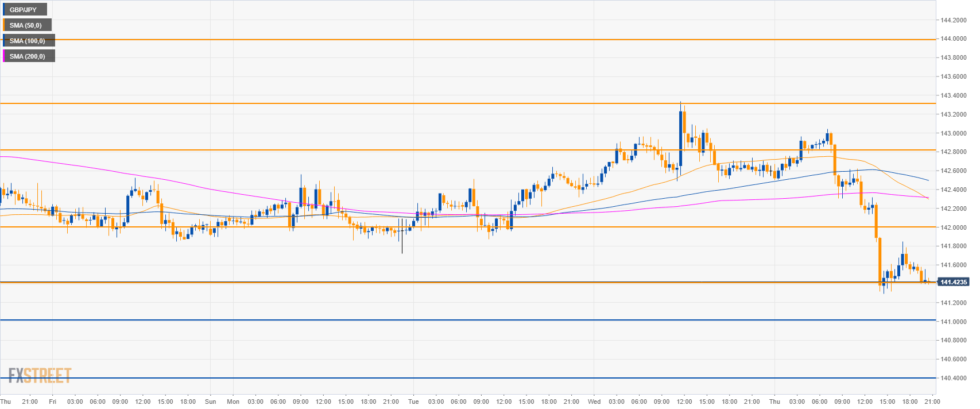Select the 144.0000 price axis label
980x409 pixels.
pyautogui.click(x=953, y=38)
